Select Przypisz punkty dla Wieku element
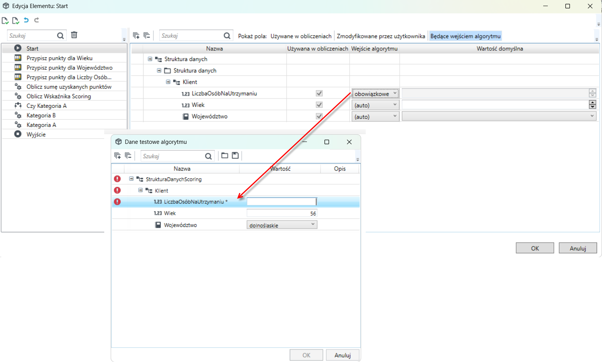 64,58
